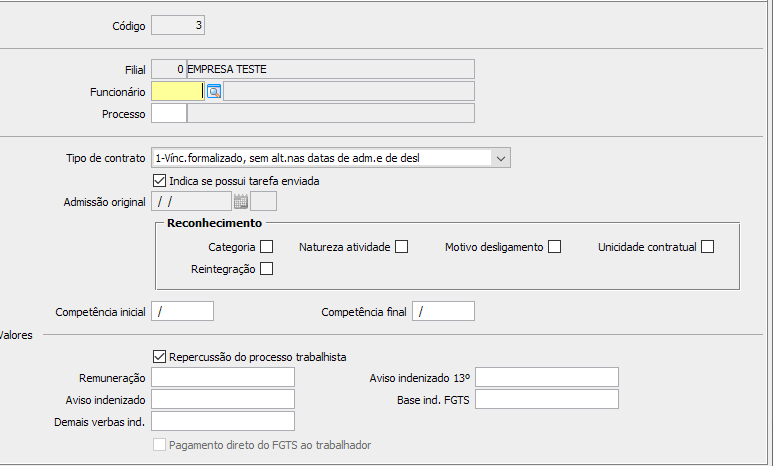Click the Funcionário lookup search icon
Viewport: 775px width, 466px height.
pos(213,92)
